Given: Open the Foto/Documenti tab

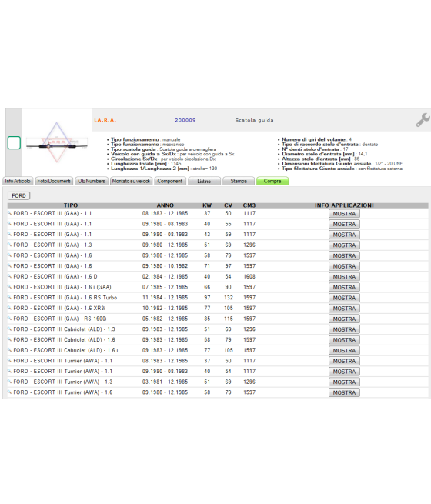Looking at the screenshot, I should point(54,182).
